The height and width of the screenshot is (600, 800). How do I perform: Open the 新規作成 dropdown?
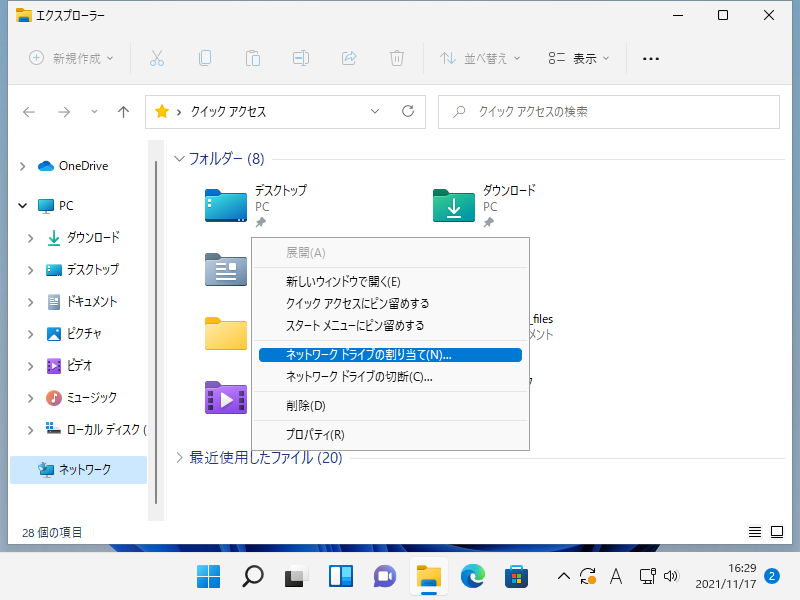pyautogui.click(x=71, y=58)
